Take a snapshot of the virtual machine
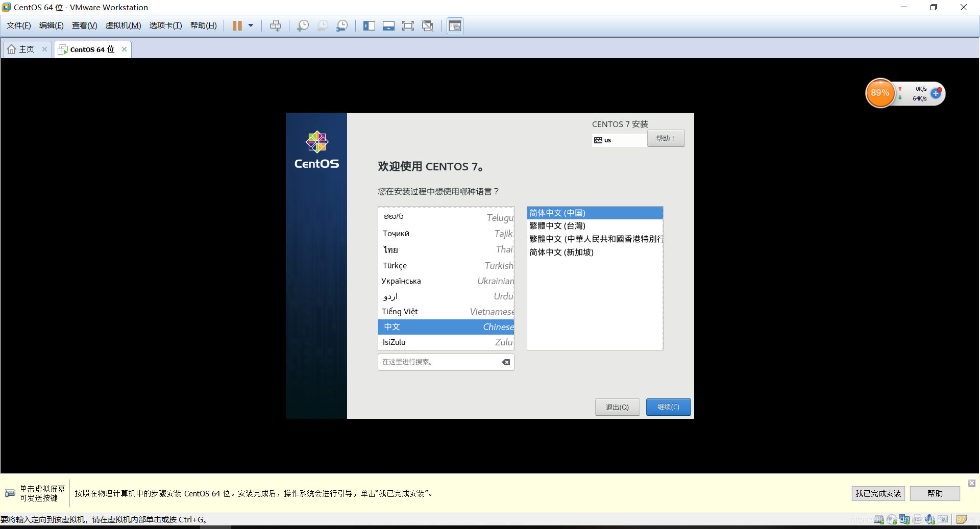The image size is (980, 529). [x=303, y=26]
